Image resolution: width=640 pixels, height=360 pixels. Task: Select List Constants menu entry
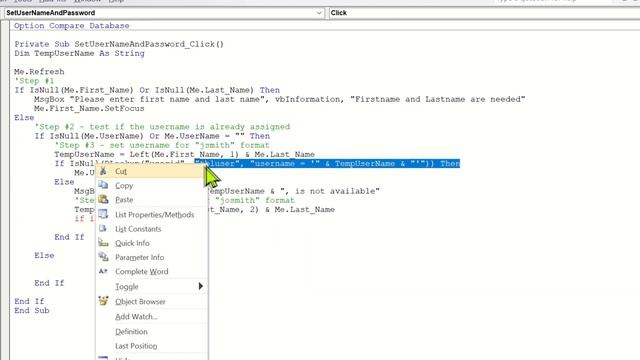click(x=151, y=229)
